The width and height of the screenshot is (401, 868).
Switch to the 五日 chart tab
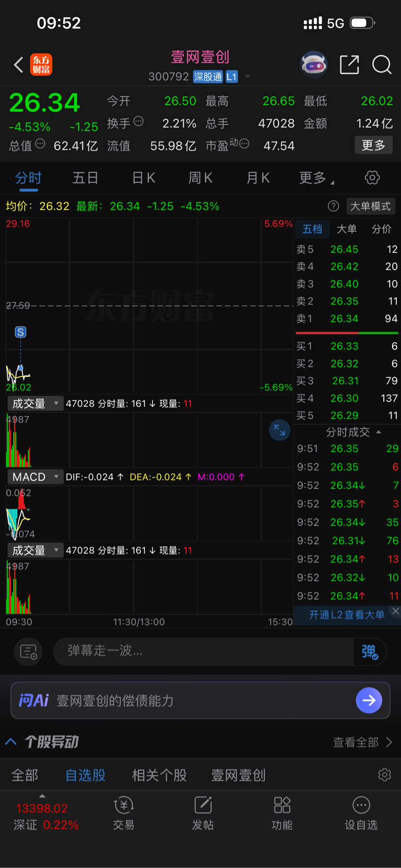click(86, 178)
